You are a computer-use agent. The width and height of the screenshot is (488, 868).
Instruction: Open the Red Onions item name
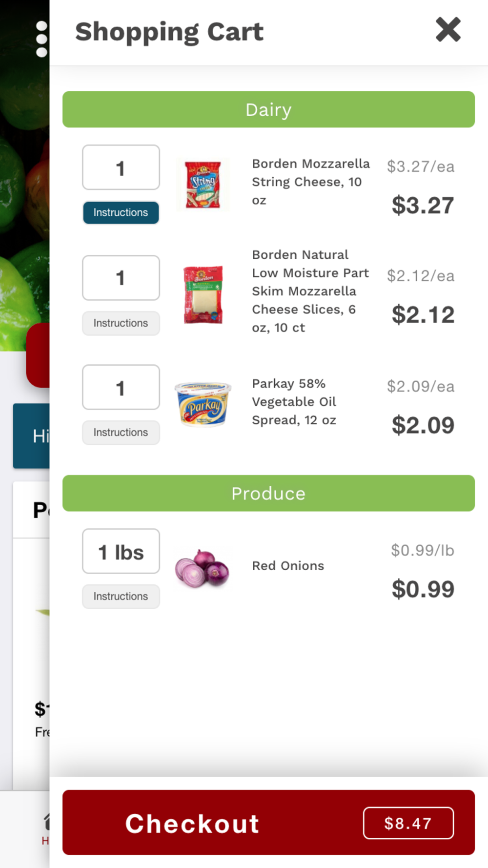(288, 566)
